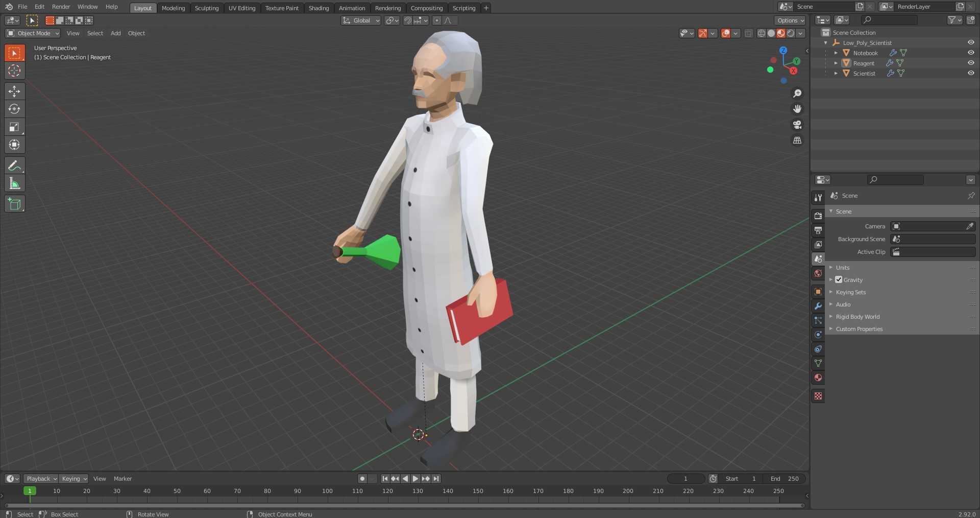The width and height of the screenshot is (980, 518).
Task: Toggle auto keying record button
Action: pos(362,479)
